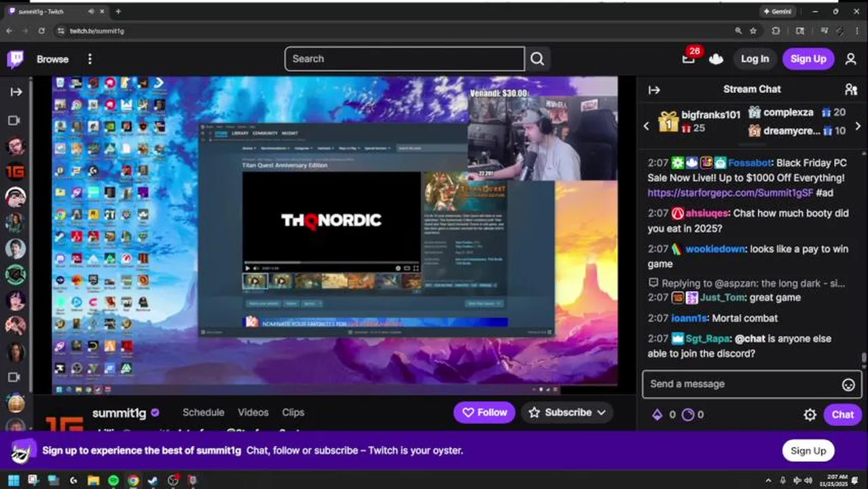
Task: Reload the page with refresh icon
Action: click(x=41, y=31)
